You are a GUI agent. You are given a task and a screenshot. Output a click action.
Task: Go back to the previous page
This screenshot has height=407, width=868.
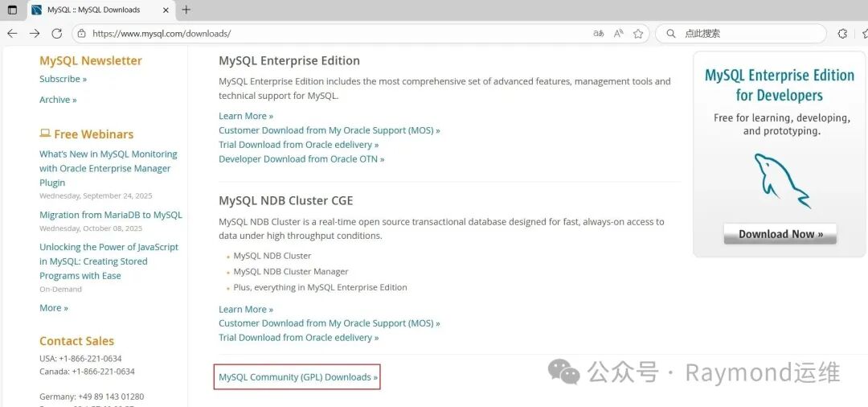click(12, 34)
